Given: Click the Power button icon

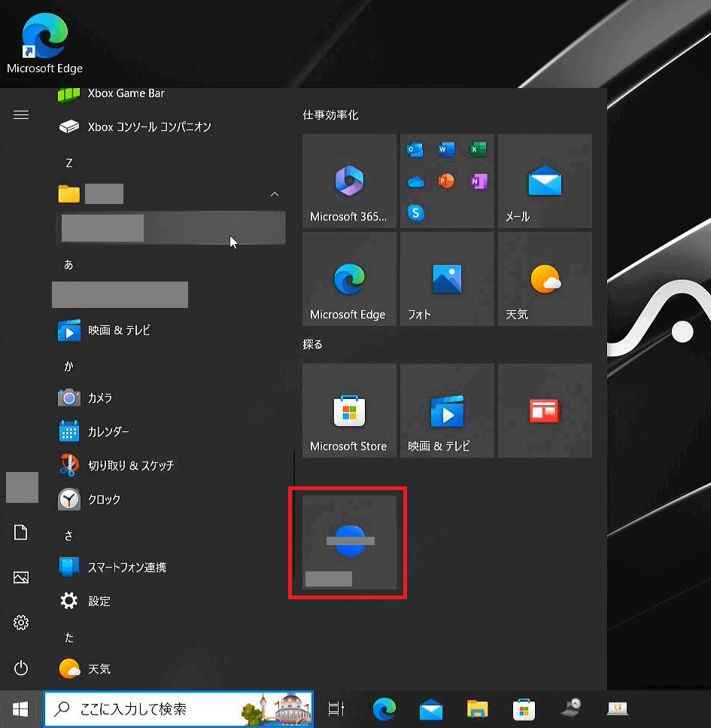Looking at the screenshot, I should 21,668.
